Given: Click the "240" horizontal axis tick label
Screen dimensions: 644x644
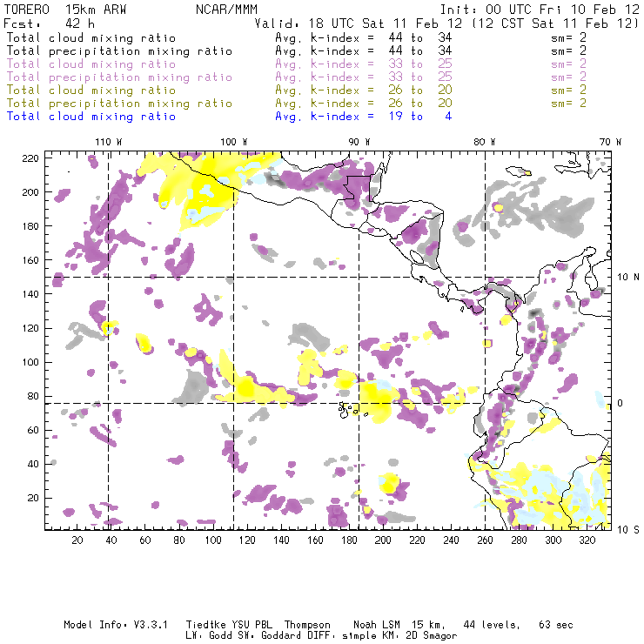Looking at the screenshot, I should [451, 540].
